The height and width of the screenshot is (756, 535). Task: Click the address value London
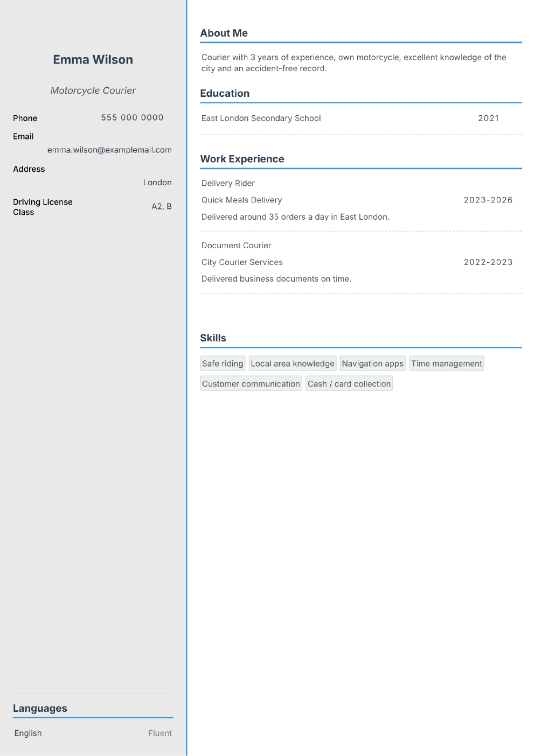(157, 183)
